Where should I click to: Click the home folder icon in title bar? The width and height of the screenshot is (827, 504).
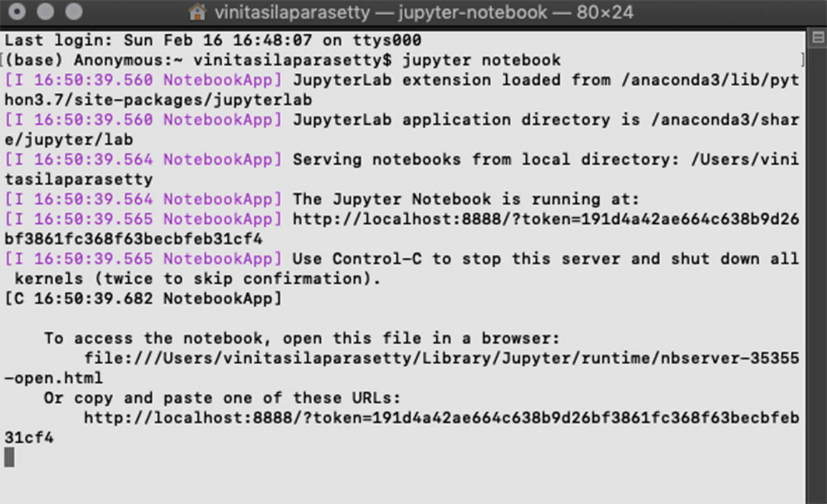pyautogui.click(x=198, y=12)
